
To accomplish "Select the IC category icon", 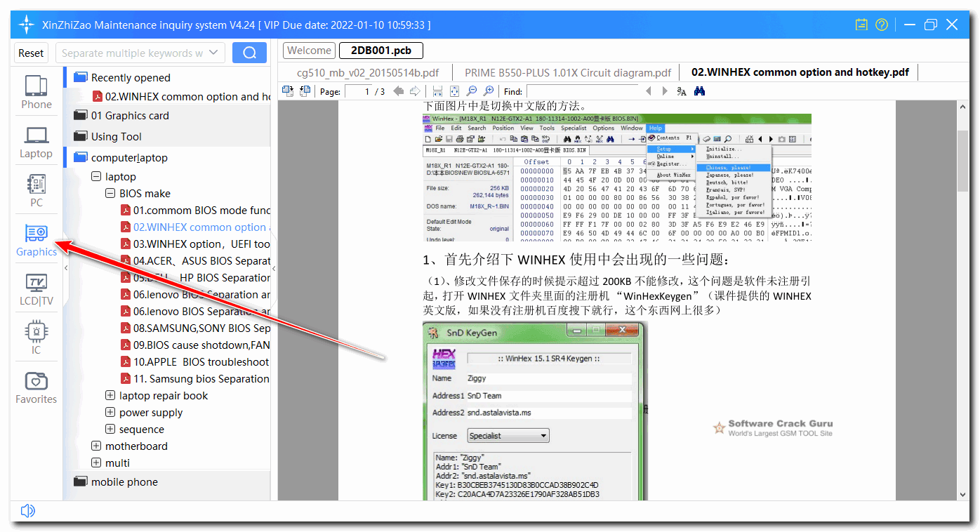I will tap(36, 335).
